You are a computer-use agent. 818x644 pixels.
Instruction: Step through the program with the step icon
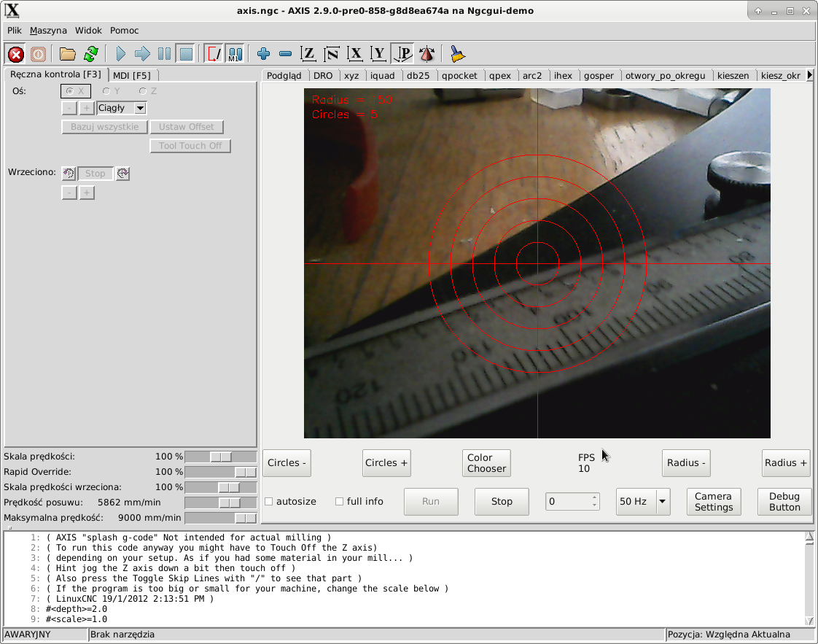pos(142,54)
